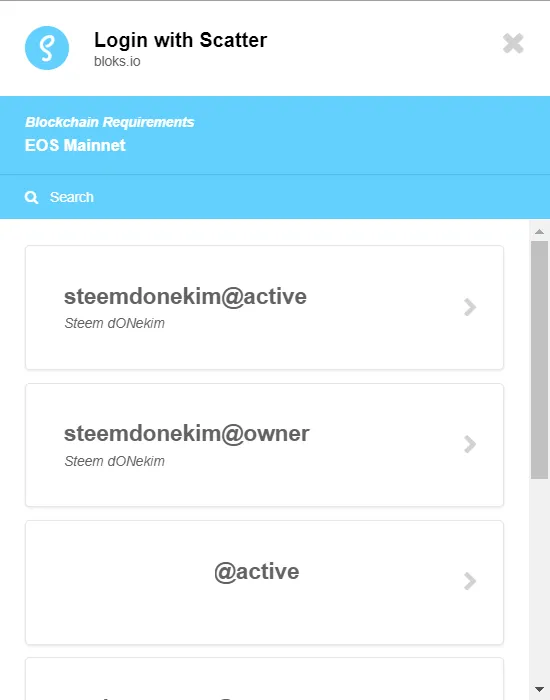Click the bloks.io domain text
This screenshot has width=550, height=700.
coord(117,62)
